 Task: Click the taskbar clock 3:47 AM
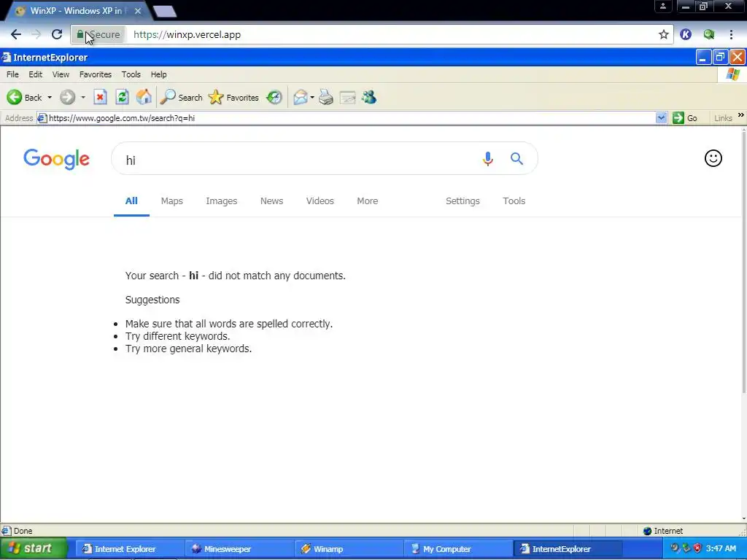coord(721,548)
